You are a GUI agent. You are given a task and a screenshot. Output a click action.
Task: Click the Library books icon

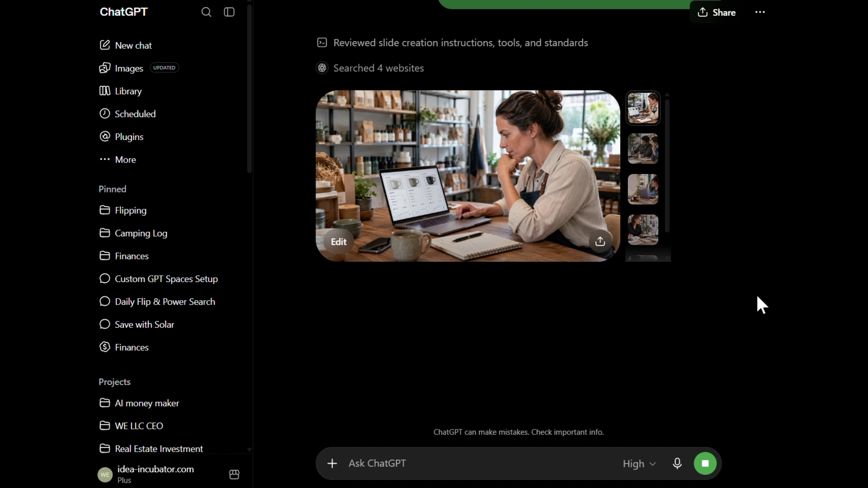coord(104,90)
